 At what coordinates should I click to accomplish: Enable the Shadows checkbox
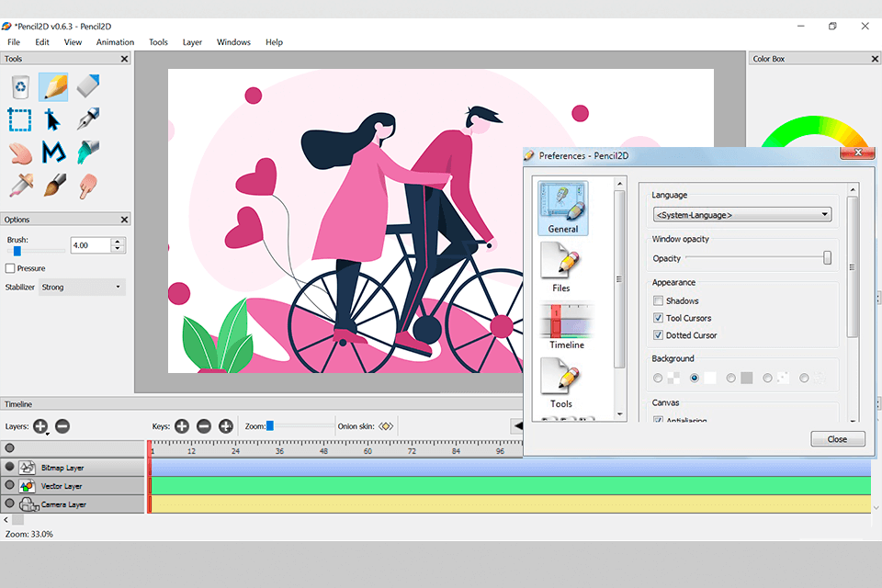tap(658, 301)
